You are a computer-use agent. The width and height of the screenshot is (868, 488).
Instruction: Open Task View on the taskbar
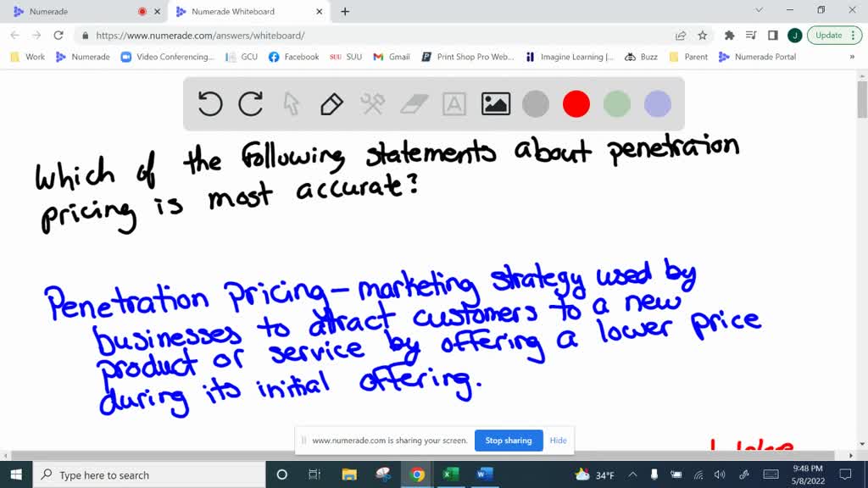(314, 474)
